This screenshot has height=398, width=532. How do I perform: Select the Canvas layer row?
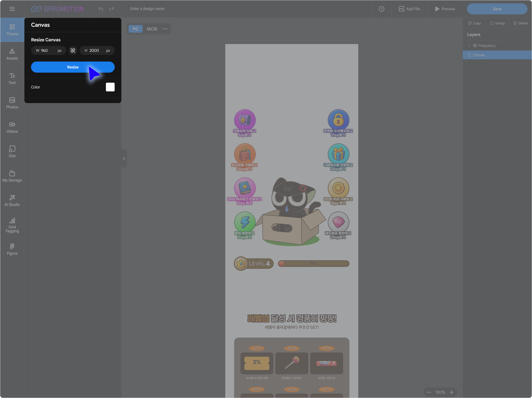point(497,55)
